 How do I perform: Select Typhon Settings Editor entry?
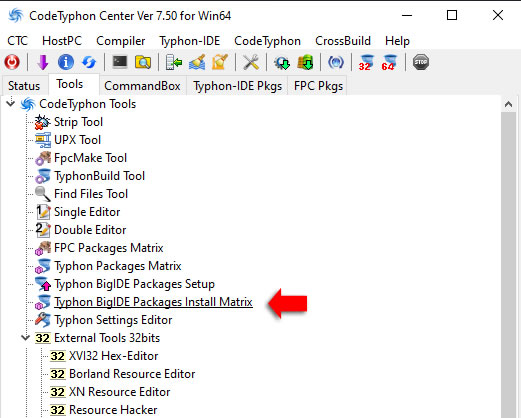(x=113, y=320)
